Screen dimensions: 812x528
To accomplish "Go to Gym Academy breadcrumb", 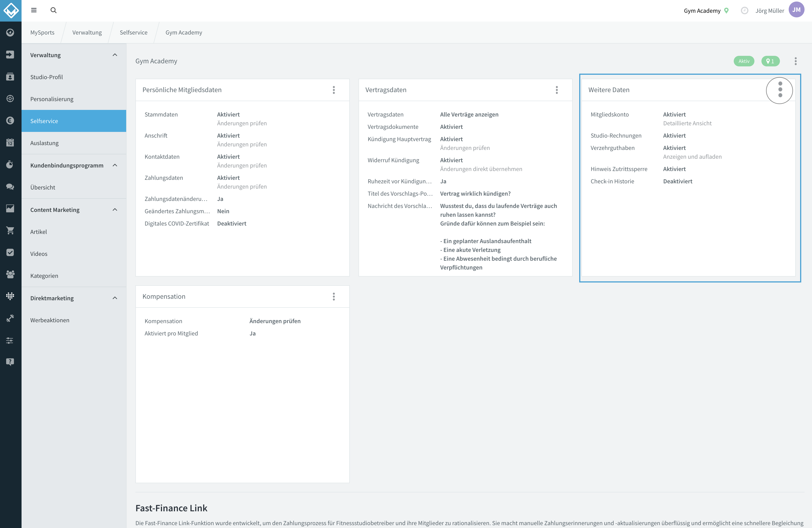I will pyautogui.click(x=184, y=32).
